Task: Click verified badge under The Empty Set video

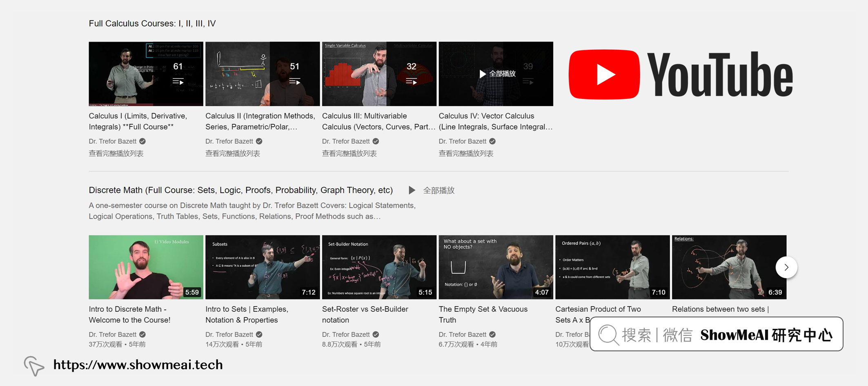Action: [492, 335]
